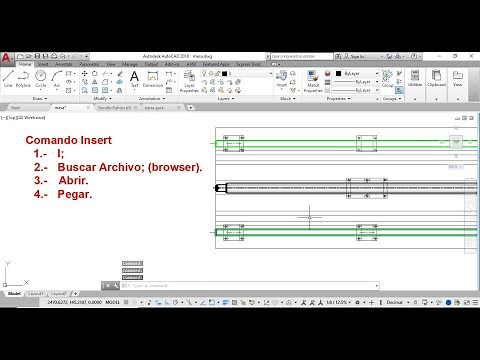This screenshot has height=360, width=480.
Task: Click the Mirror tool in Modify panel
Action: tap(95, 82)
